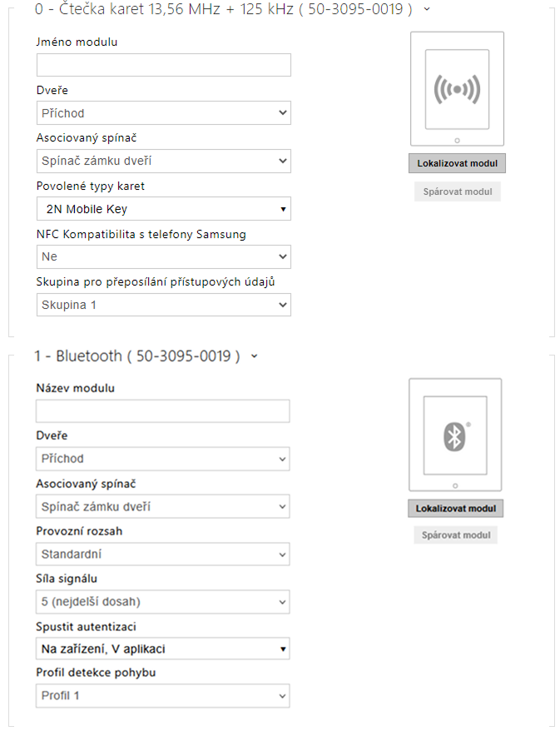Open card reader Asociovaný spínač dropdown
Screen dimensions: 560x736
point(164,161)
